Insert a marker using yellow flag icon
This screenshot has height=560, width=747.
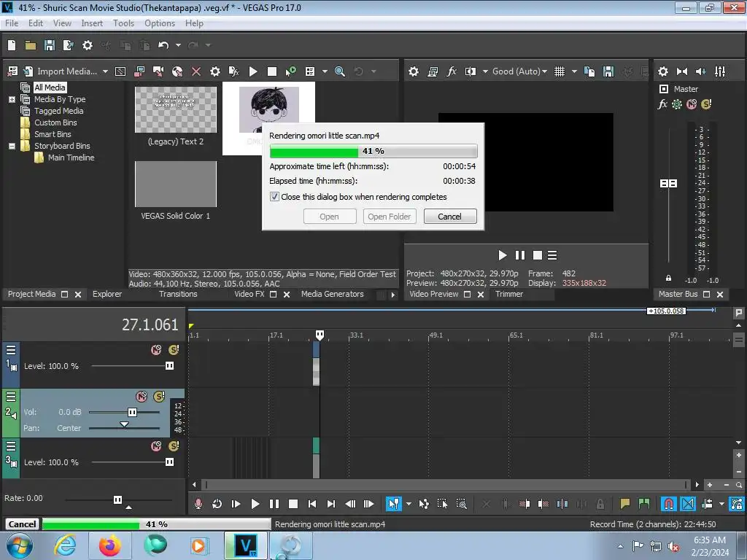[x=624, y=504]
